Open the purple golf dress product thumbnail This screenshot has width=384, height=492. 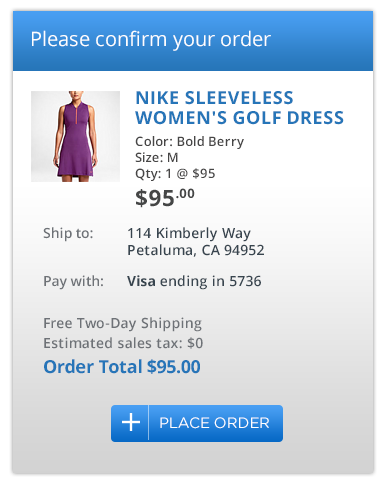pyautogui.click(x=75, y=136)
